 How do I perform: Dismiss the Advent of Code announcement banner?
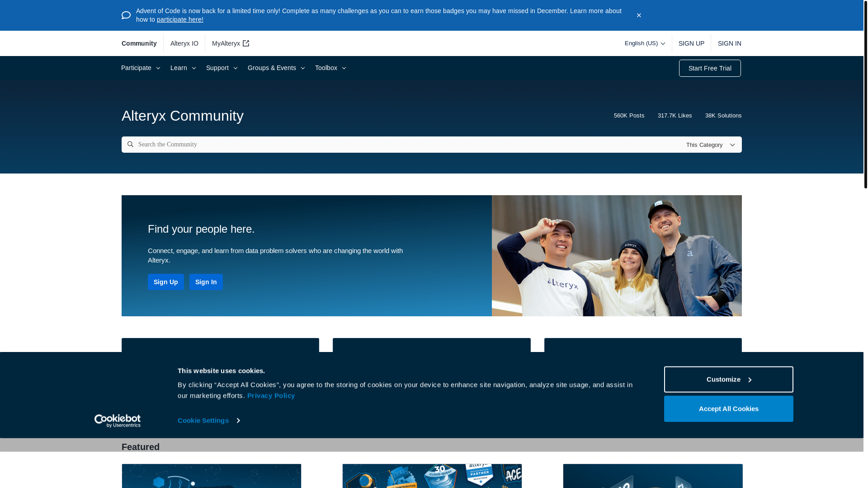[639, 15]
